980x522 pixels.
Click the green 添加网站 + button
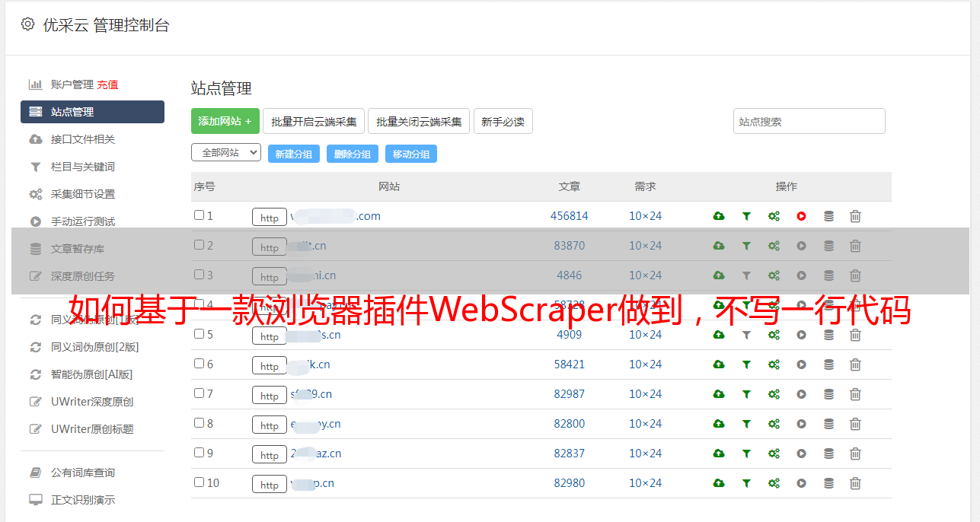pos(225,121)
